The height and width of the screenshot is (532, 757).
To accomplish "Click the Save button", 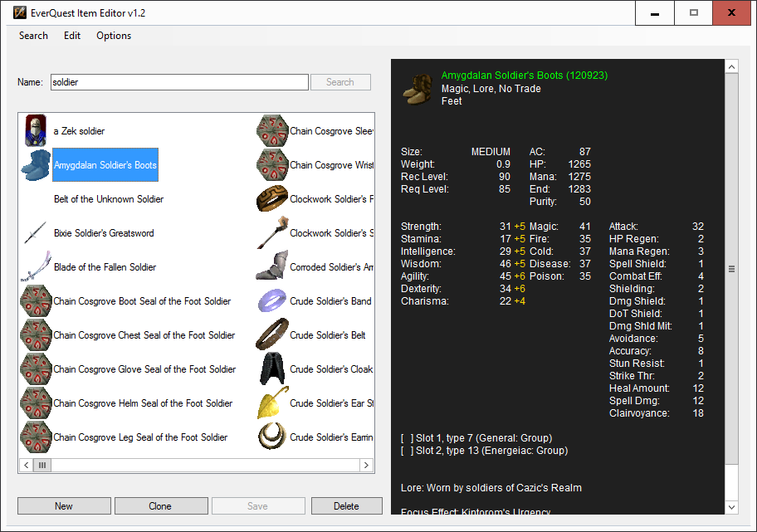I will coord(258,506).
